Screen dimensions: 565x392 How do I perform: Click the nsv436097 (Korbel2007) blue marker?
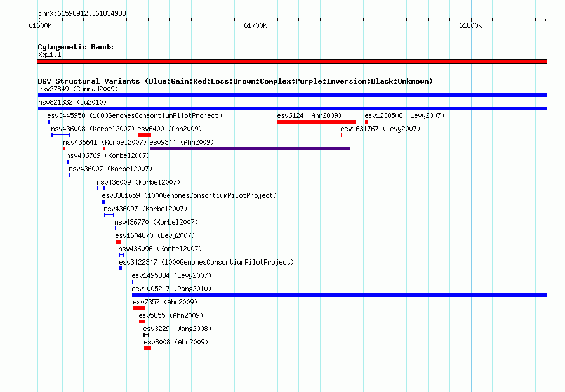point(109,215)
